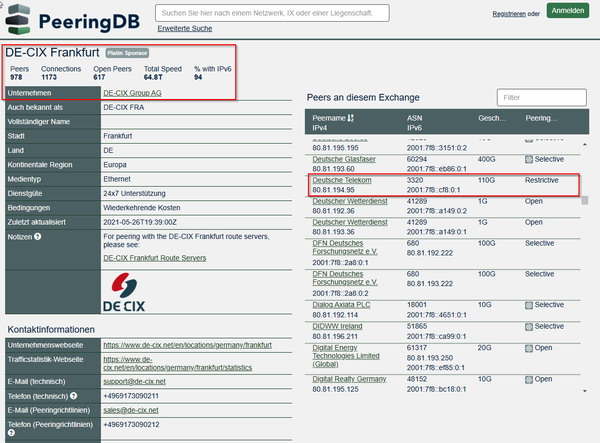
Task: Open DE-CIX Group AG company link
Action: point(132,93)
